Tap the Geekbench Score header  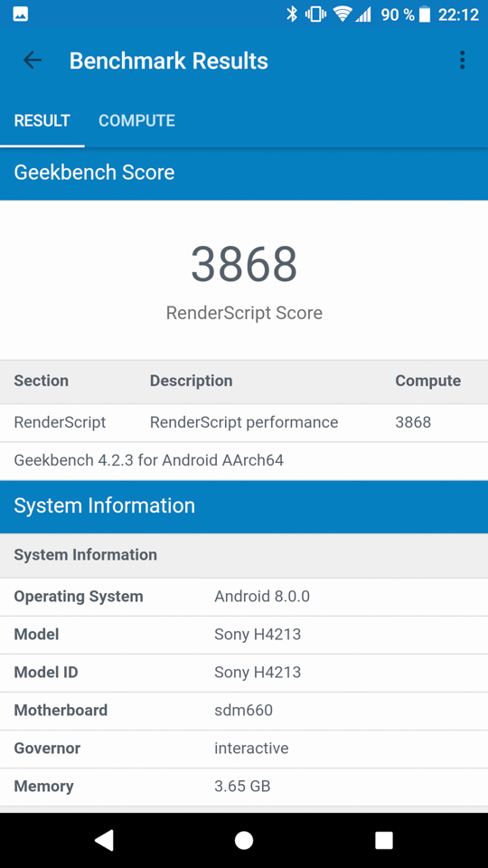244,174
